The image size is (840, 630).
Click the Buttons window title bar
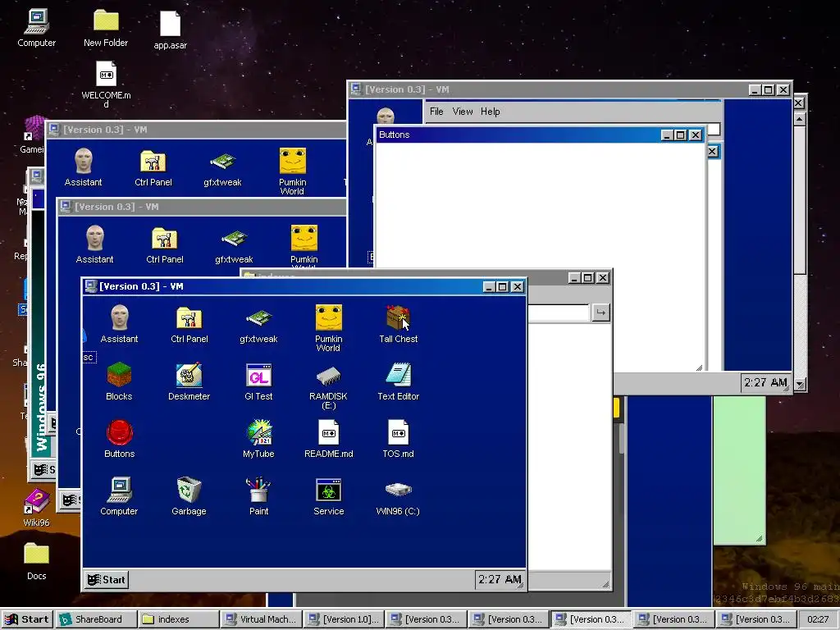pyautogui.click(x=540, y=135)
